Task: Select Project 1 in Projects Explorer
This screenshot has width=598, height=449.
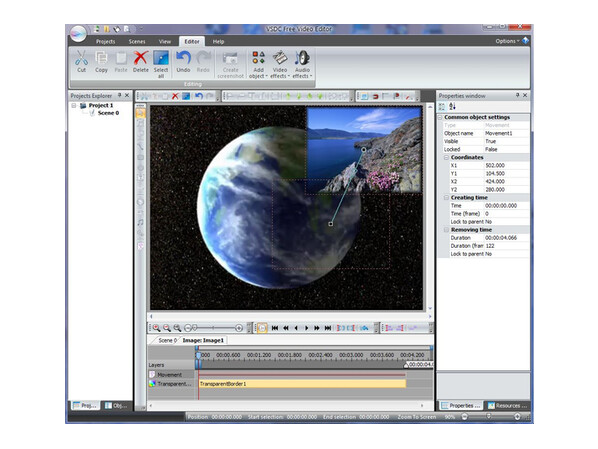Action: pos(101,105)
